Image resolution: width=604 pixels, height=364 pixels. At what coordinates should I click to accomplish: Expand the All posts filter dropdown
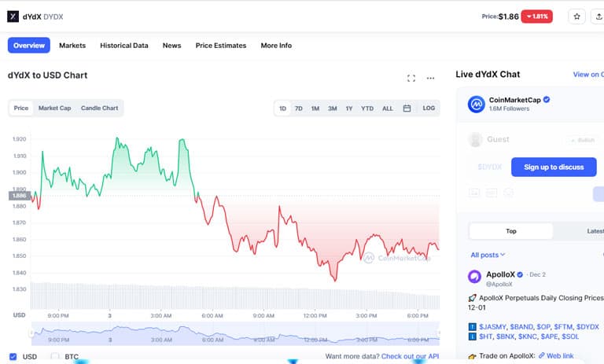coord(488,255)
